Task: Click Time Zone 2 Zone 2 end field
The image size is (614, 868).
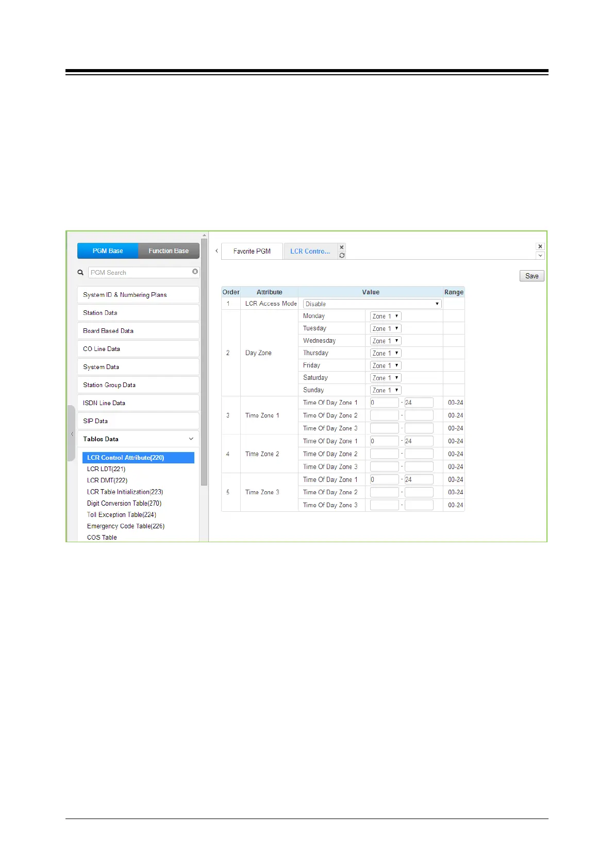Action: click(419, 454)
